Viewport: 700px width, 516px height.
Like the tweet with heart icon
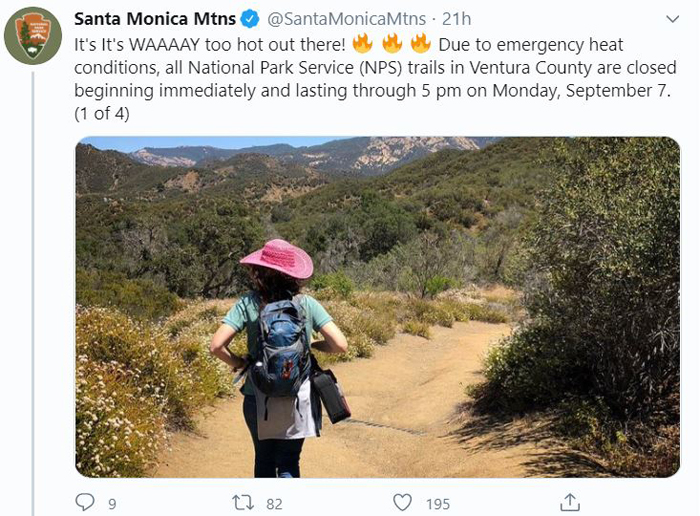(402, 503)
